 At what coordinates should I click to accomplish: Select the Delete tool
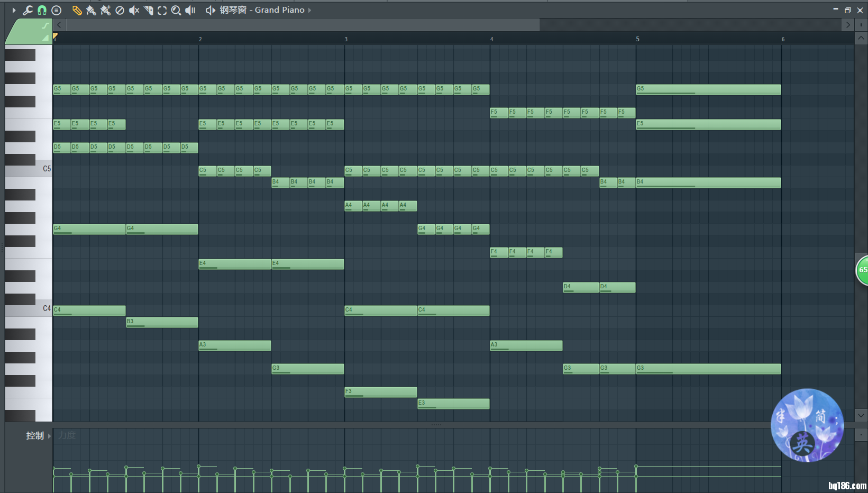coord(120,10)
